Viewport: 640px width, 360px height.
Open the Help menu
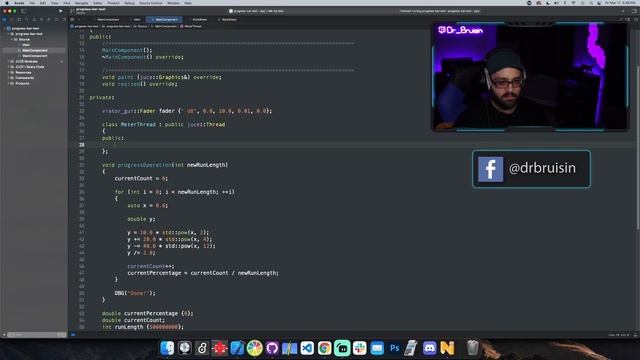(x=188, y=3)
